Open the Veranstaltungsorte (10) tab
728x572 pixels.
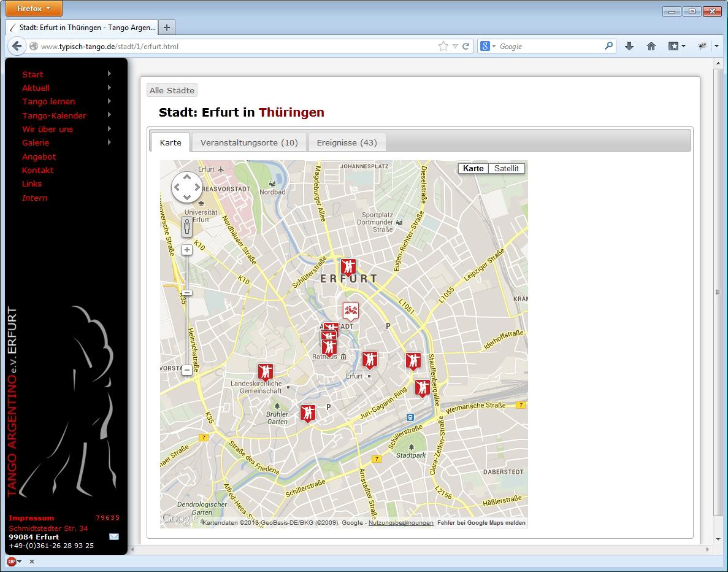coord(249,142)
